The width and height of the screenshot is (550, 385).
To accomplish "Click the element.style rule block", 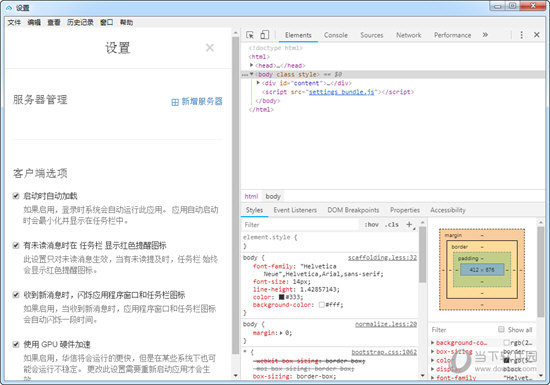I will tap(330, 242).
